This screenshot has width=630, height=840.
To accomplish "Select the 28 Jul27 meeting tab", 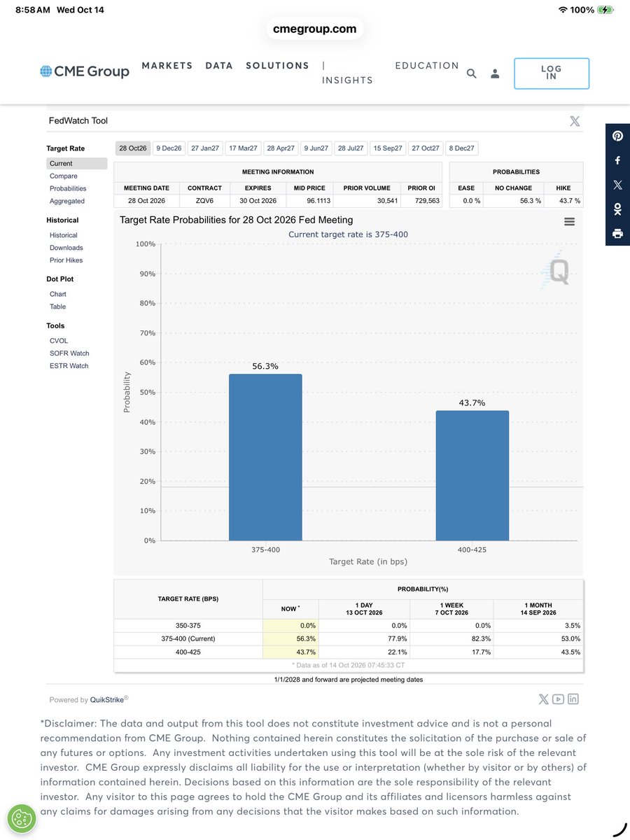I will 351,148.
